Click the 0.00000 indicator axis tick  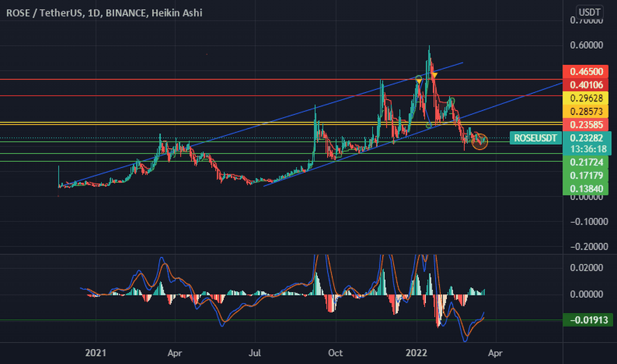587,295
